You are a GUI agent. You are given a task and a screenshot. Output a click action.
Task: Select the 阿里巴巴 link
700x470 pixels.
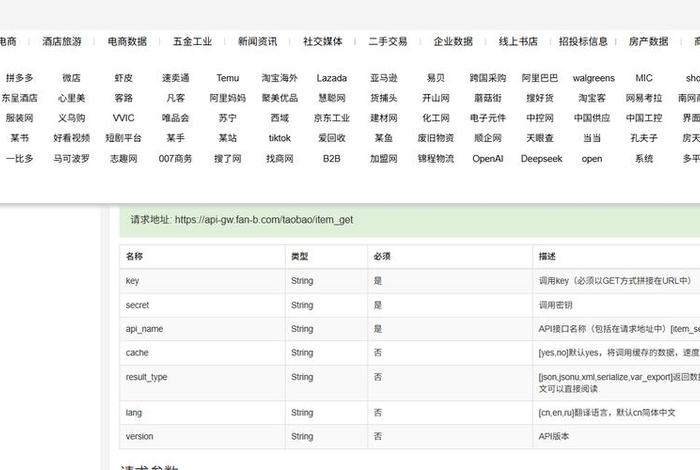click(x=540, y=78)
